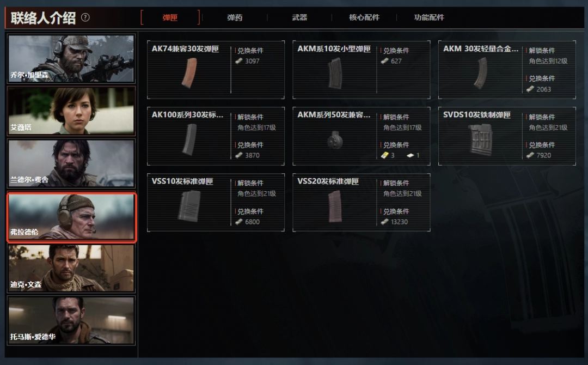Screen dimensions: 588x365
Task: Select the AKM 30-round light alloy magazine icon
Action: point(480,73)
